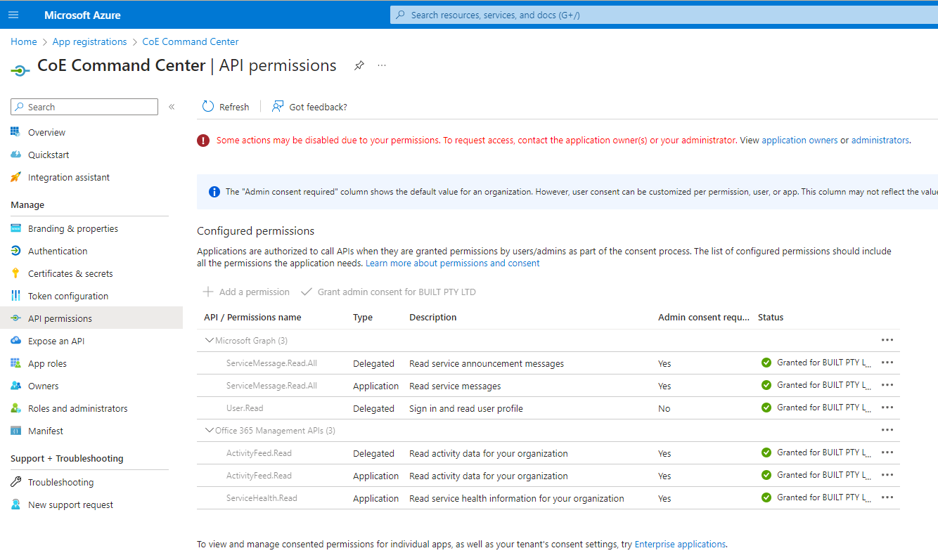This screenshot has width=938, height=560.
Task: Open Enterprise applications link at page bottom
Action: [679, 543]
